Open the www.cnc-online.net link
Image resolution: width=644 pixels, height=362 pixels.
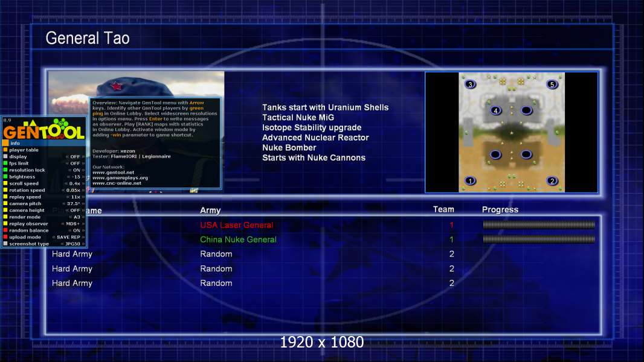tap(117, 183)
